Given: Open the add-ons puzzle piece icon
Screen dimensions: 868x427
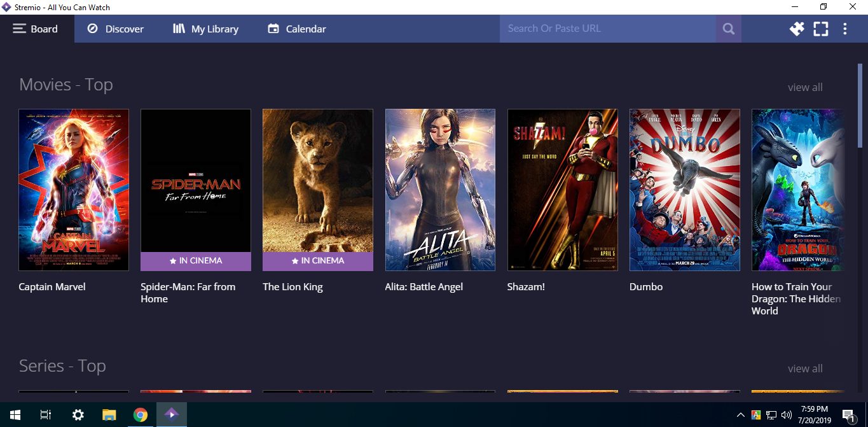Looking at the screenshot, I should click(797, 29).
